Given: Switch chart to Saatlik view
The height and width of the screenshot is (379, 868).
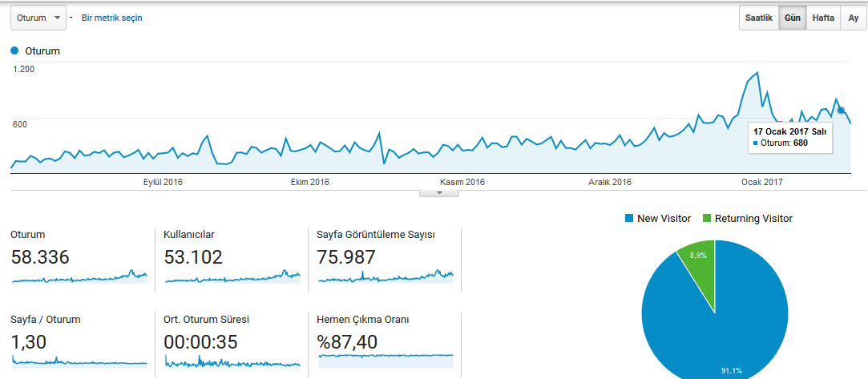Looking at the screenshot, I should point(759,18).
